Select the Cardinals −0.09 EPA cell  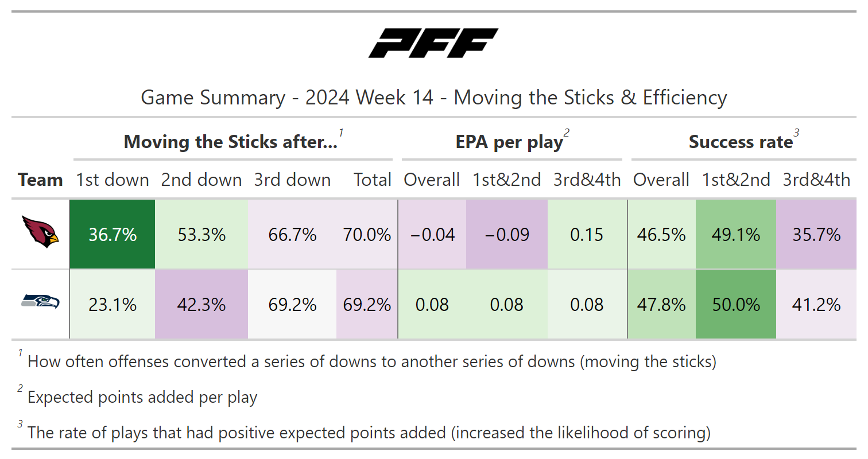coord(506,235)
